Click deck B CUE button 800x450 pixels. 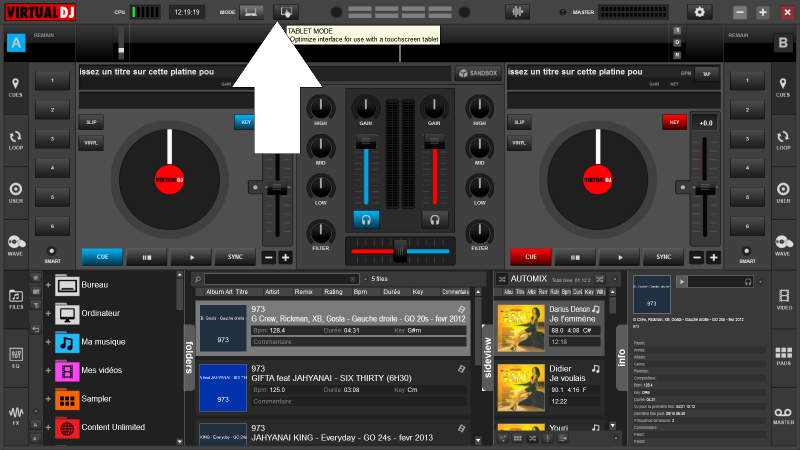(x=531, y=257)
